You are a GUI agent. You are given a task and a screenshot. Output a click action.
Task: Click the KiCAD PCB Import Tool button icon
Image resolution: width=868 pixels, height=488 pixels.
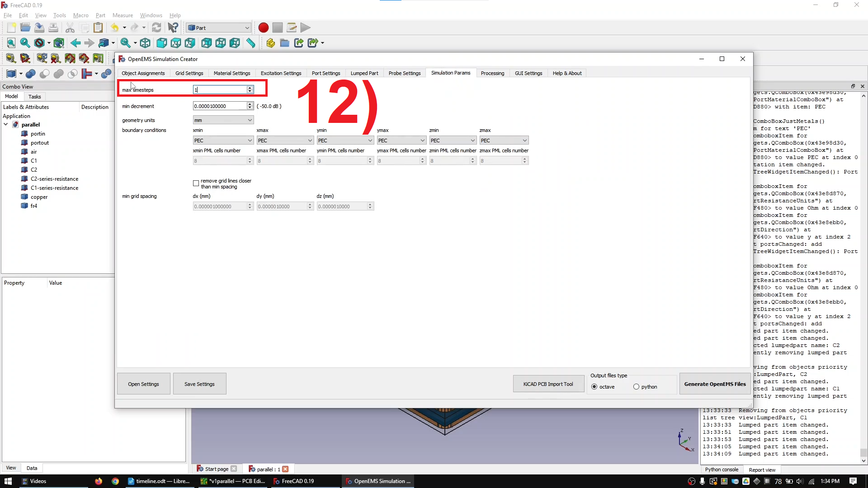(548, 384)
